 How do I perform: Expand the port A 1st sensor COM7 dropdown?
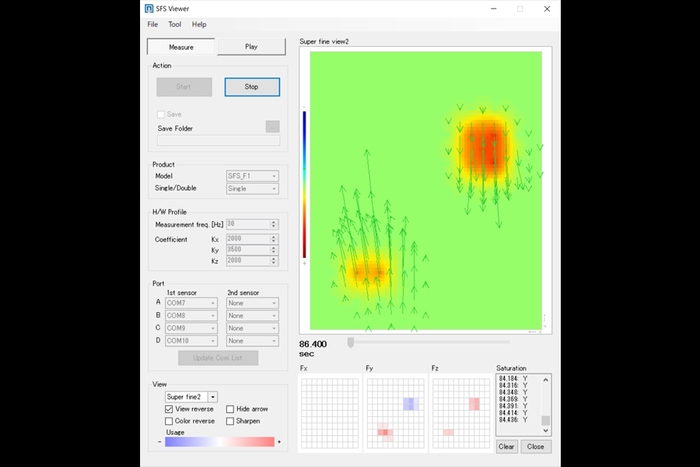pyautogui.click(x=191, y=302)
